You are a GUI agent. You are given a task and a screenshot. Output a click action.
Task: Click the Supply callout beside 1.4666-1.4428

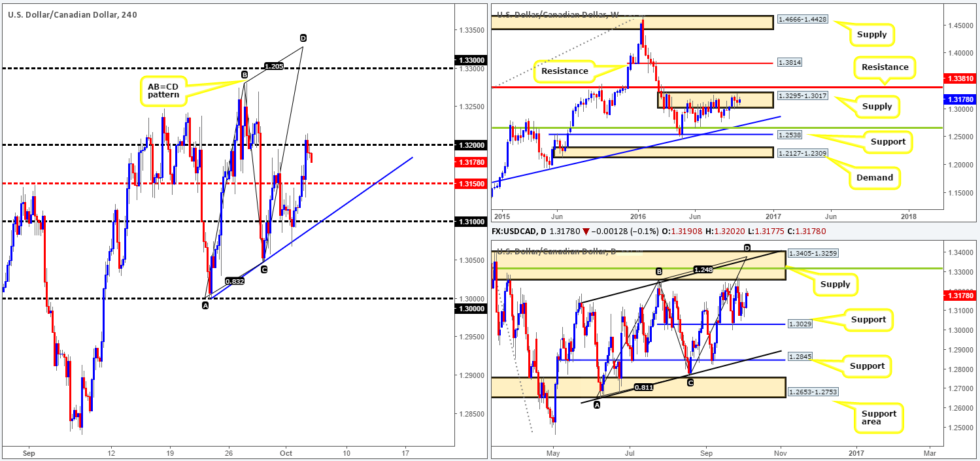tap(873, 34)
